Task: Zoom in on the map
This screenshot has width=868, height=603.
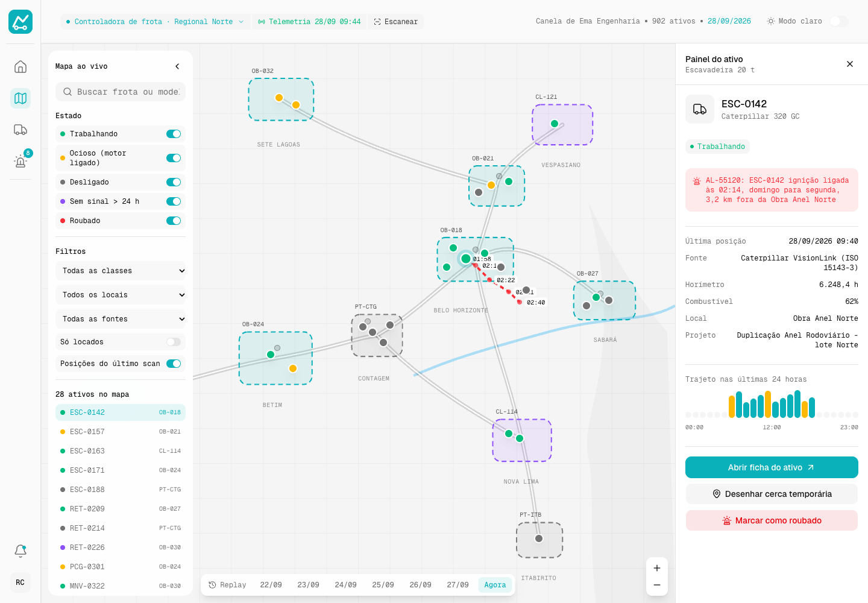Action: [657, 568]
